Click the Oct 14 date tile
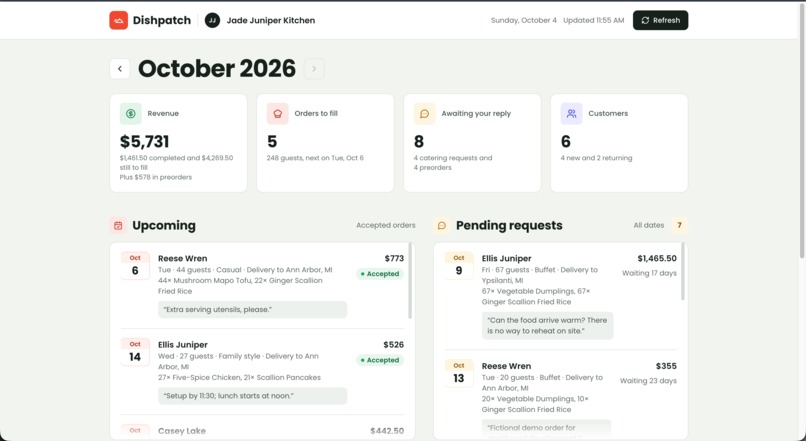The height and width of the screenshot is (441, 806). click(135, 352)
